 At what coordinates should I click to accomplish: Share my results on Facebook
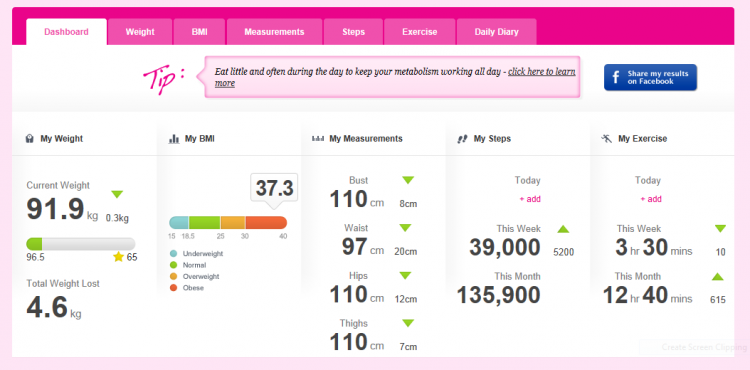tap(651, 77)
